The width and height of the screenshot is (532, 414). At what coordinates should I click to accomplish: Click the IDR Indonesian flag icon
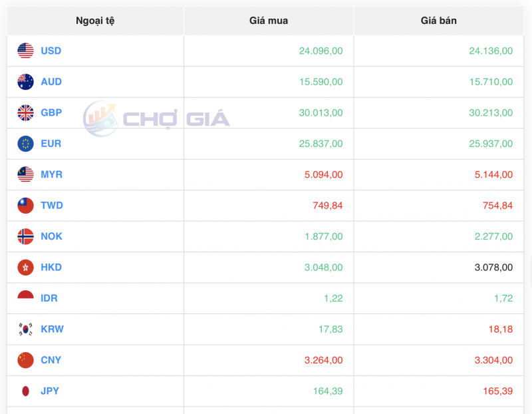[x=25, y=298]
